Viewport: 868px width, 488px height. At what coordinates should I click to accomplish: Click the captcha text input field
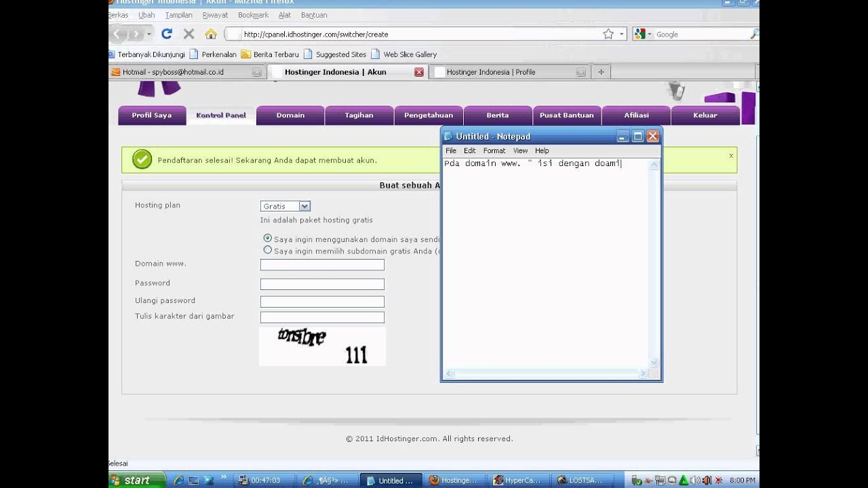322,317
